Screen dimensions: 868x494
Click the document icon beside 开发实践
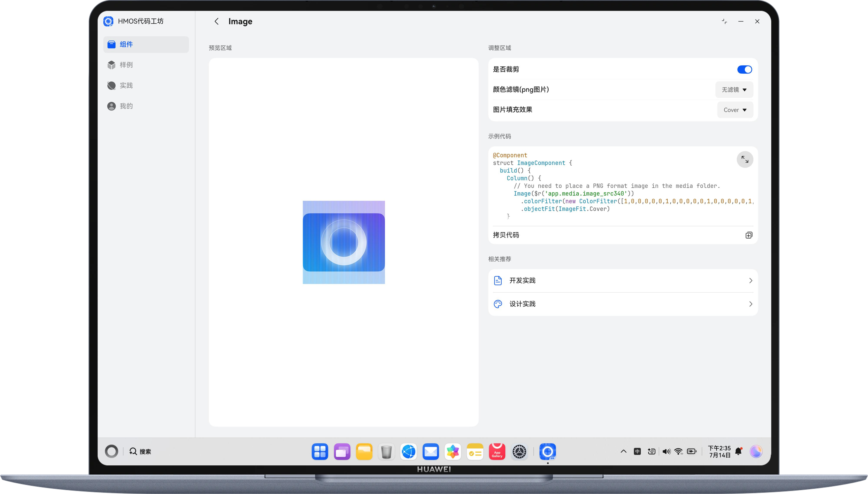pyautogui.click(x=498, y=281)
